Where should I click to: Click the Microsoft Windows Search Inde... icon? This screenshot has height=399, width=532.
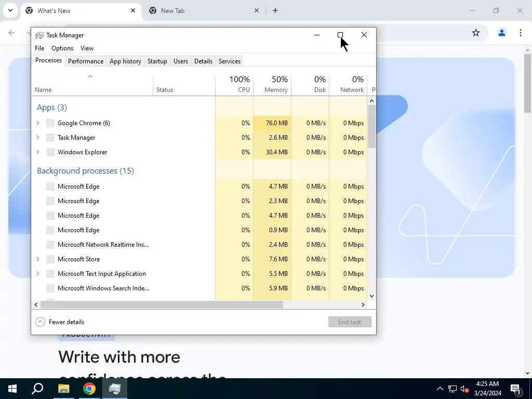click(x=50, y=288)
